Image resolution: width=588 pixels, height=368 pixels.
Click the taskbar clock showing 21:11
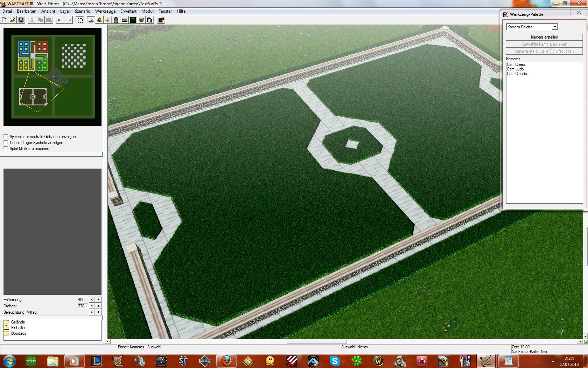(x=569, y=361)
